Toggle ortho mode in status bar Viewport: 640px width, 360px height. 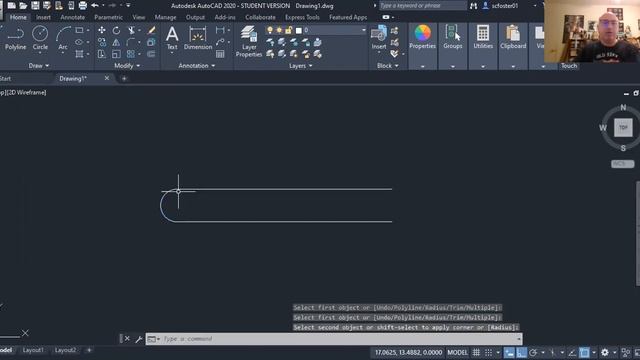521,352
